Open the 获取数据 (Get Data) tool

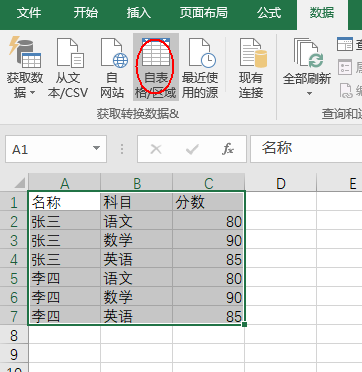(24, 67)
